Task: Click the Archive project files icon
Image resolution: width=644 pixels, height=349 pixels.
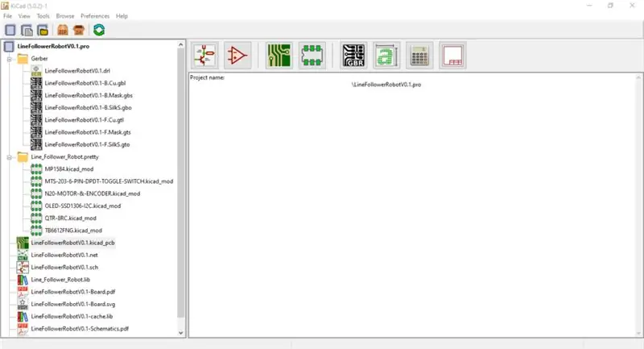Action: pos(63,30)
